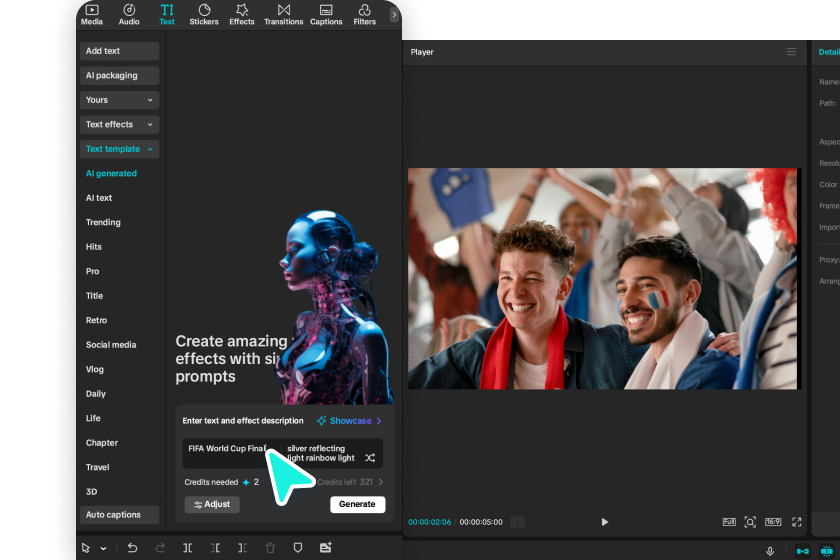Open the 16:9 aspect ratio selector
Screen dimensions: 840x560
773,522
